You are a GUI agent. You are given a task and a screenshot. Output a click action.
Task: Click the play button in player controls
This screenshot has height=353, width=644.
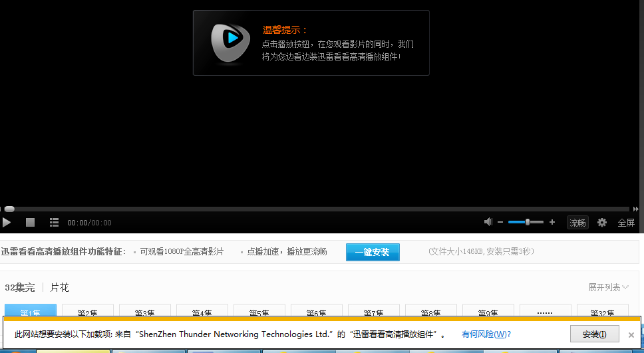click(7, 223)
